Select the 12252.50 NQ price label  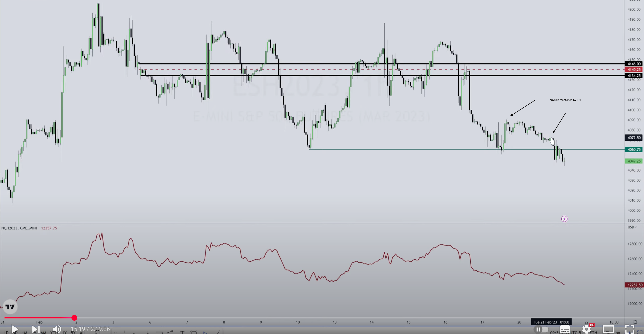(x=635, y=285)
